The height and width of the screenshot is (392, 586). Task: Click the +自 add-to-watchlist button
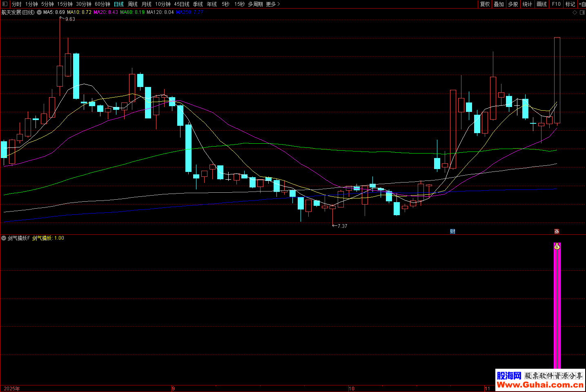pos(582,4)
